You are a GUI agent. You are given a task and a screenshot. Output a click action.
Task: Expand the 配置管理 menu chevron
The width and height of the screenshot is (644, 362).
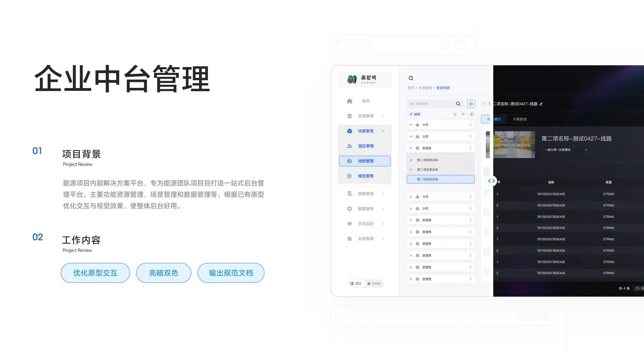tap(383, 209)
